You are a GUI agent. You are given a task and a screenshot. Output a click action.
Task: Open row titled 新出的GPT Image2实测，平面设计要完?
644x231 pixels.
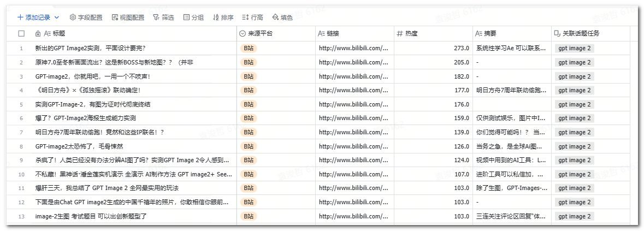point(91,48)
